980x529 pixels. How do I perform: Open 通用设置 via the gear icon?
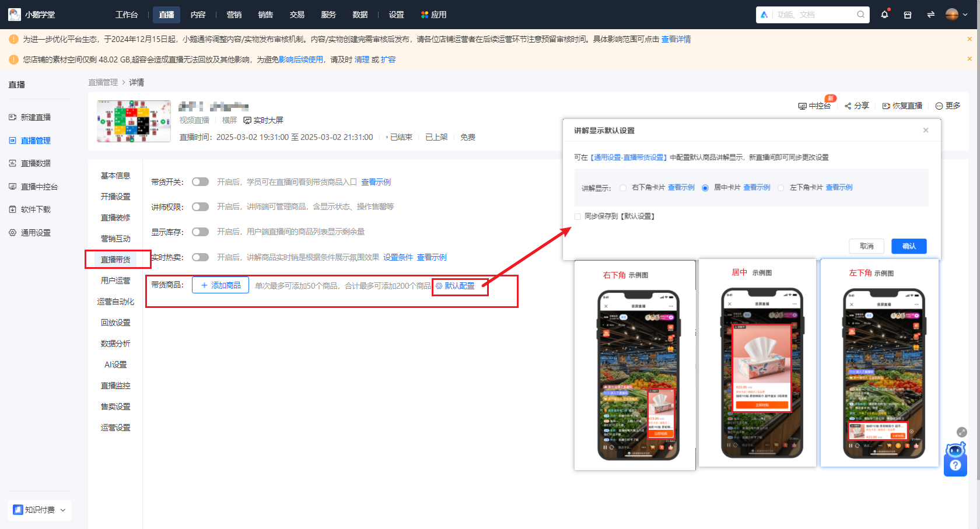[34, 232]
